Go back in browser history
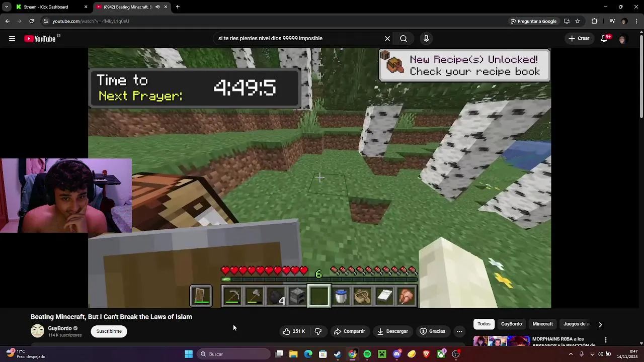Image resolution: width=644 pixels, height=362 pixels. click(x=7, y=21)
